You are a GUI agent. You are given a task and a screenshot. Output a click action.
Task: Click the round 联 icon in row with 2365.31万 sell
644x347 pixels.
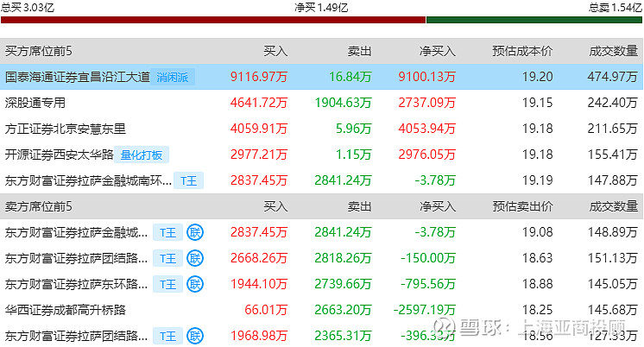[195, 336]
